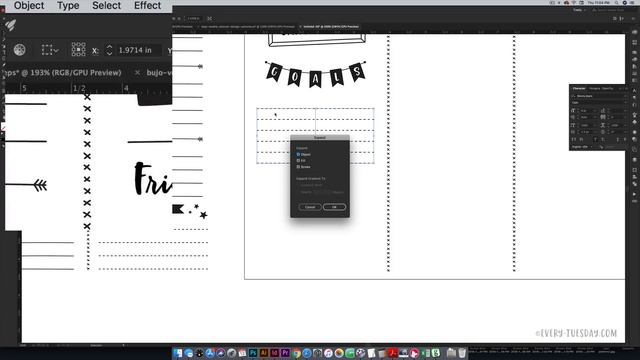Toggle the Underline button in Character panel
This screenshot has width=640, height=360.
tap(618, 140)
